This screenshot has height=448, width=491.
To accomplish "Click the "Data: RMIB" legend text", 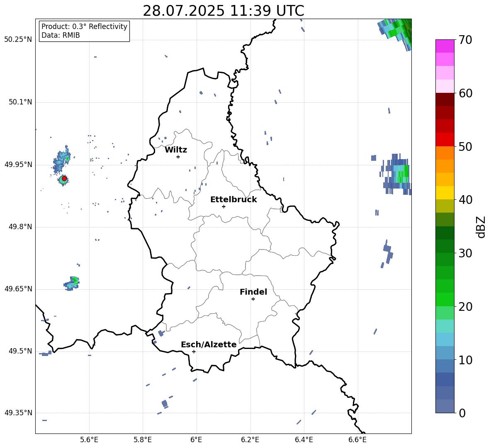I will (x=61, y=35).
